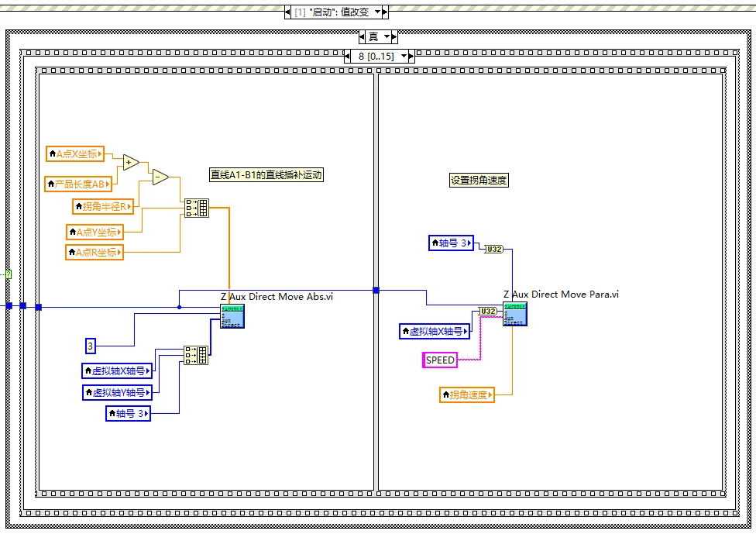
Task: Select the 拐角半径R local variable
Action: click(103, 206)
